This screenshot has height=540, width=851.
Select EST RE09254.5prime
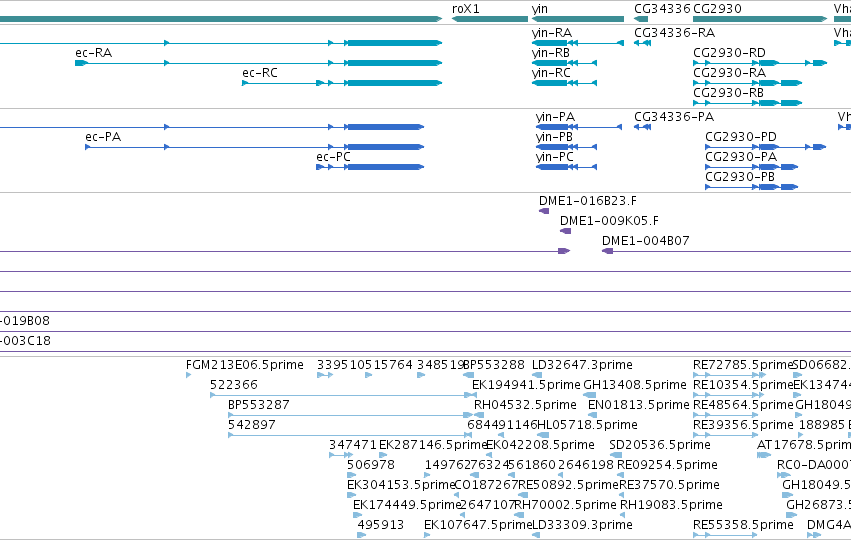click(621, 475)
